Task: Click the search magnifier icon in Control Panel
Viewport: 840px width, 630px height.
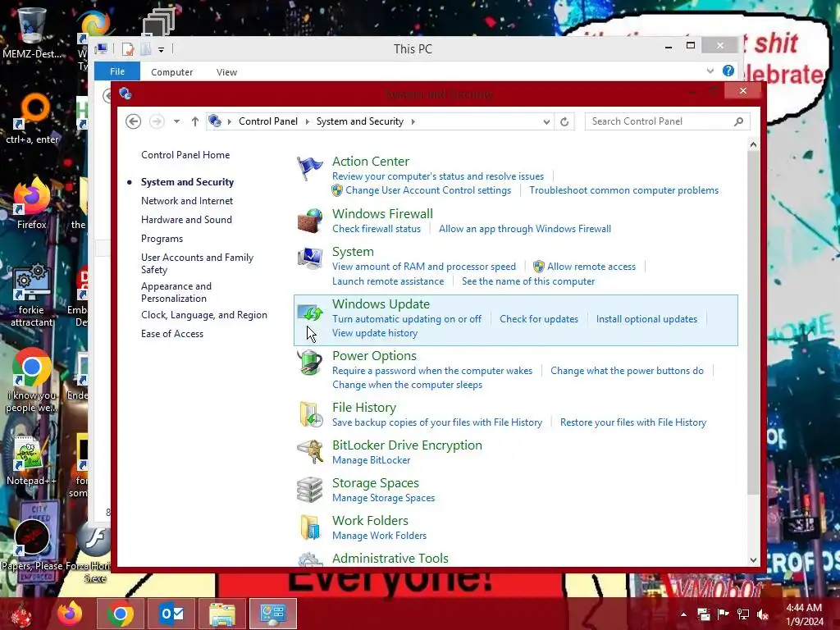Action: (x=739, y=121)
